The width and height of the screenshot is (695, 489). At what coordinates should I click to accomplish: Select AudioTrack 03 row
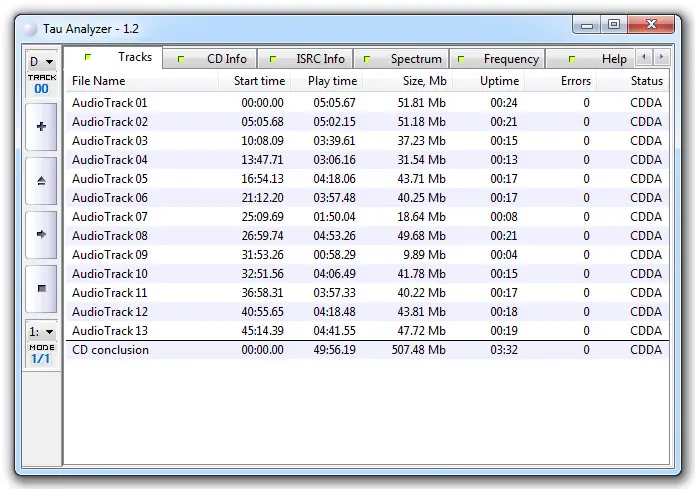click(367, 141)
